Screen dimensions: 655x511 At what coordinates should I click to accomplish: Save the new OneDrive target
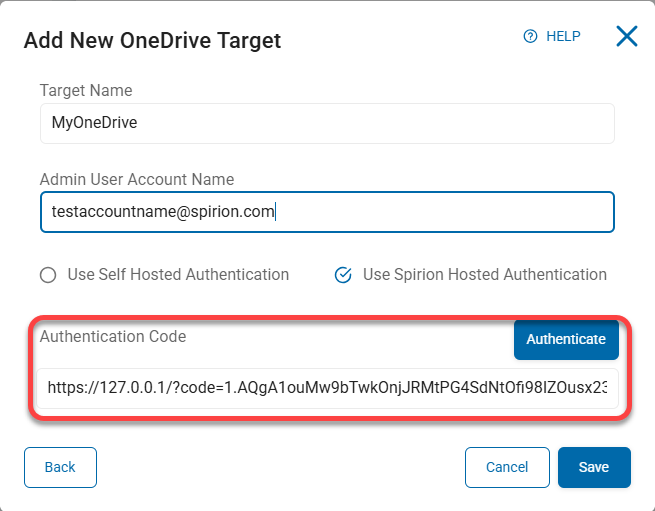[x=594, y=467]
